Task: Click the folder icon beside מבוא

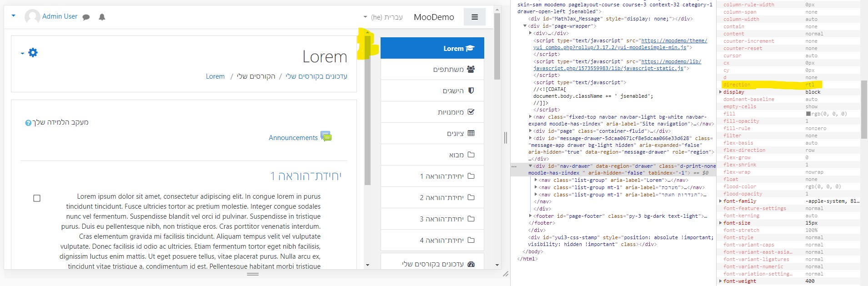Action: coord(471,155)
